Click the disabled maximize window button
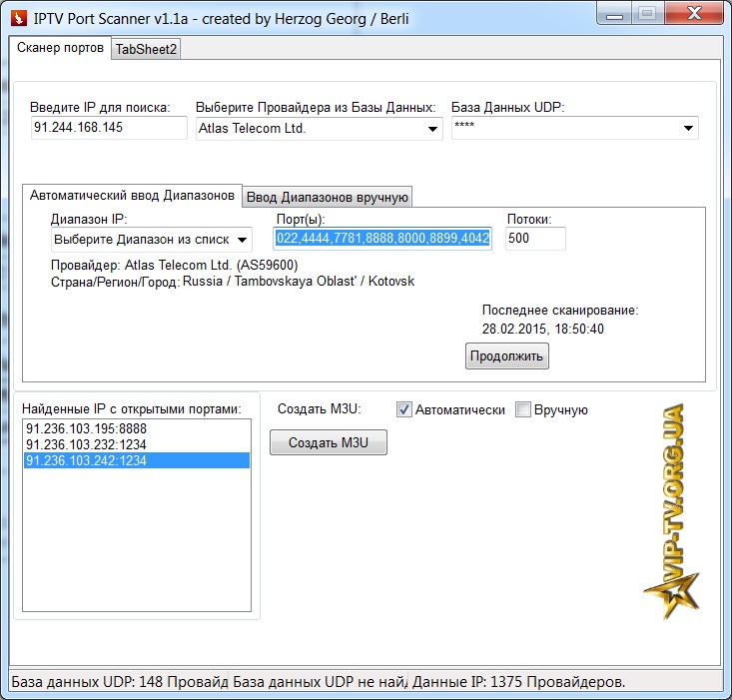The image size is (732, 700). (648, 14)
